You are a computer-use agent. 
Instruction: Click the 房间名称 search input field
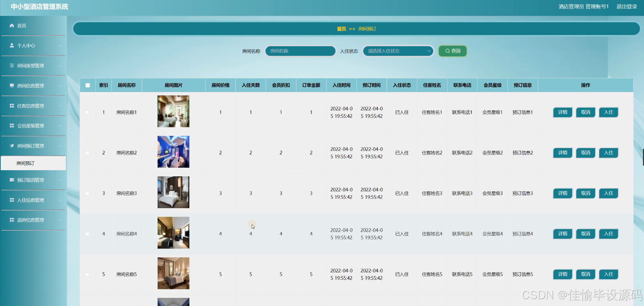(x=300, y=51)
